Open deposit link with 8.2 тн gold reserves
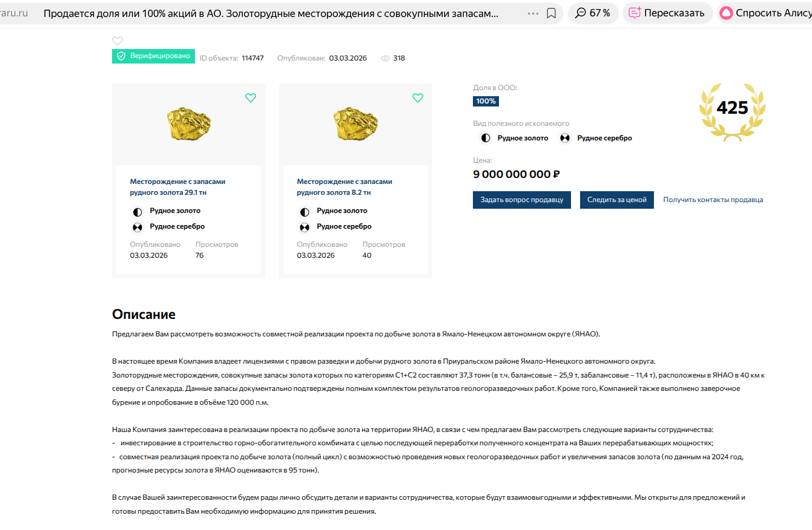This screenshot has height=530, width=812. click(345, 187)
